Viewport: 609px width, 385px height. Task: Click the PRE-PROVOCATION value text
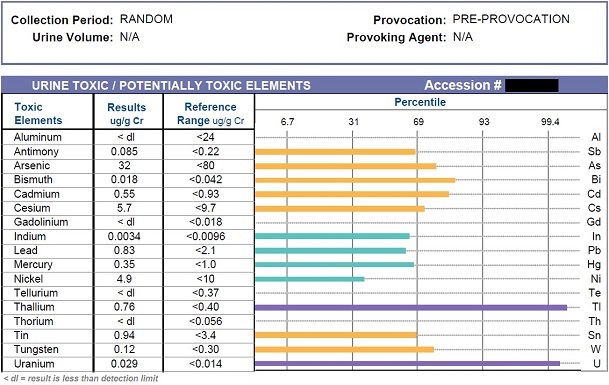511,19
